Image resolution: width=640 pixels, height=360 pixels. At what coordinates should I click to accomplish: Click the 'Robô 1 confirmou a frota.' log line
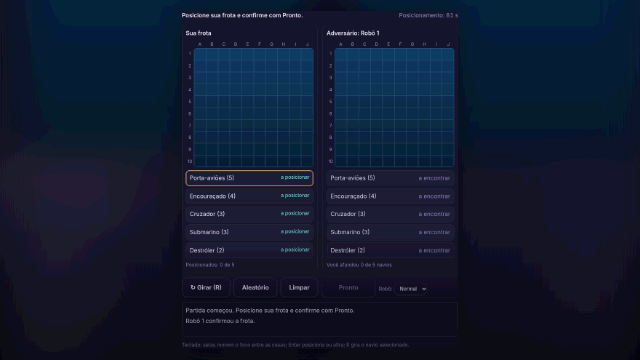(220, 321)
